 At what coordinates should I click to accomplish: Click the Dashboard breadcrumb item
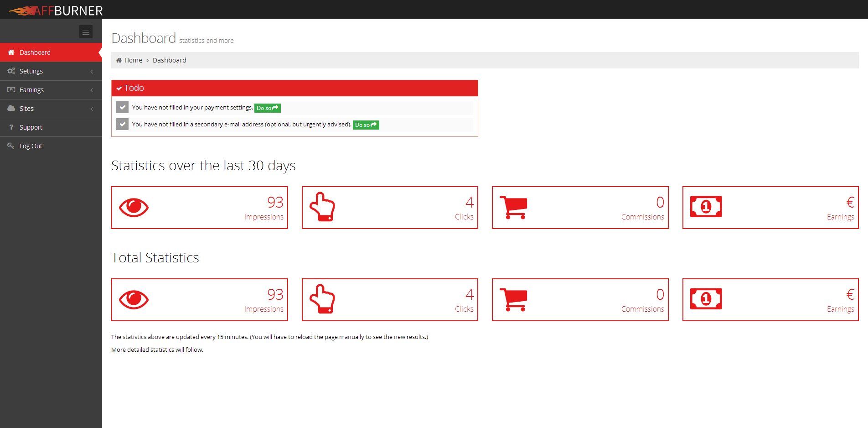[170, 60]
